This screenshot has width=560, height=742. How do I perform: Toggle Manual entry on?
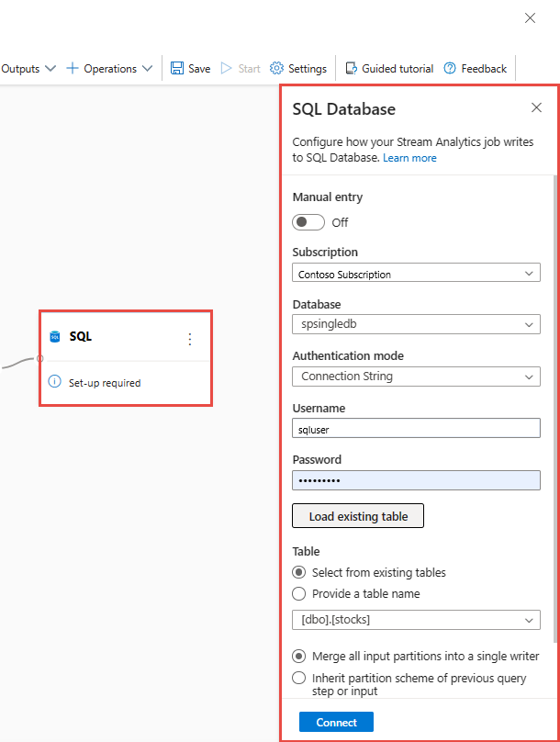click(x=308, y=222)
